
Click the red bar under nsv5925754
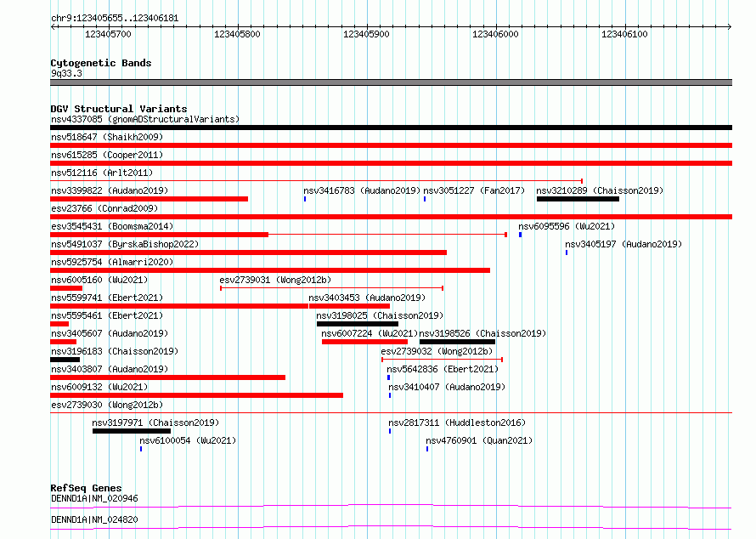point(270,270)
